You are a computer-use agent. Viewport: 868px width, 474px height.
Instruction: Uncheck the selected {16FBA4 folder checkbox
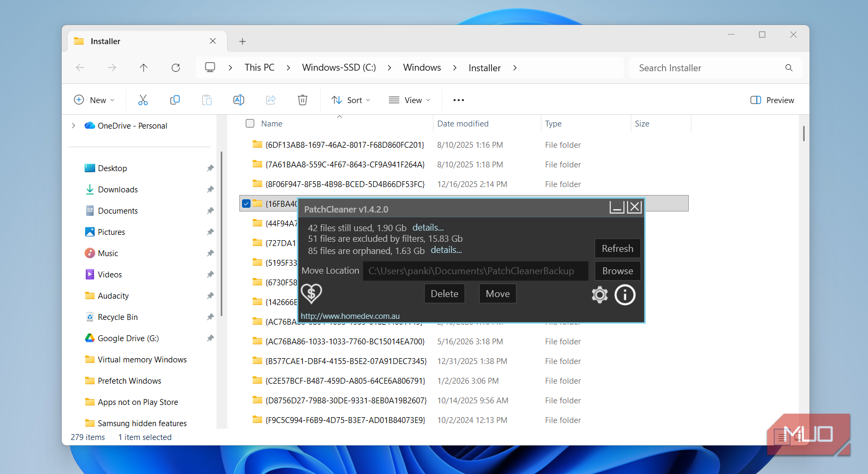246,204
